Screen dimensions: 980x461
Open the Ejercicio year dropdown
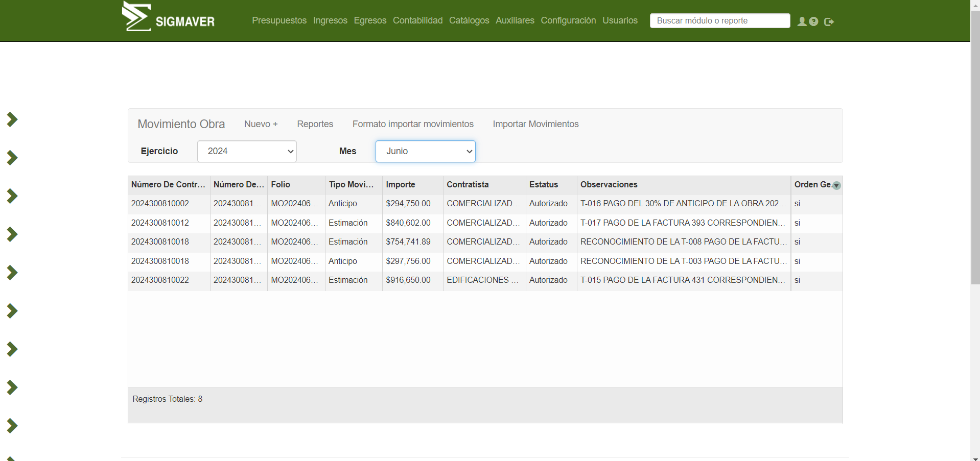247,151
